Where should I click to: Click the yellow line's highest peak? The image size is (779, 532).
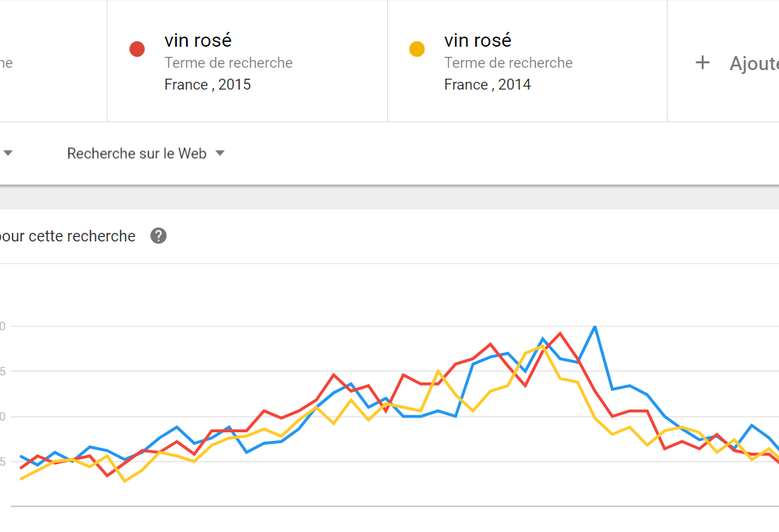[542, 346]
